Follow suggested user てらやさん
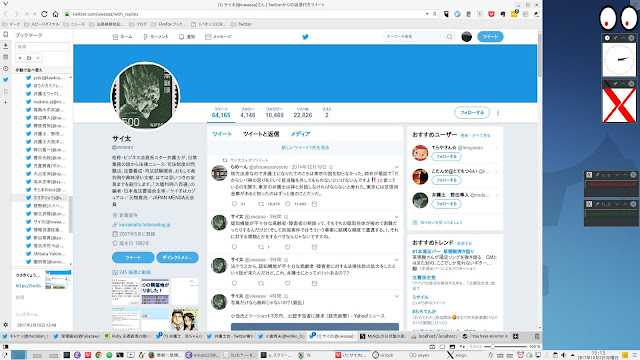The height and width of the screenshot is (360, 640). point(446,157)
